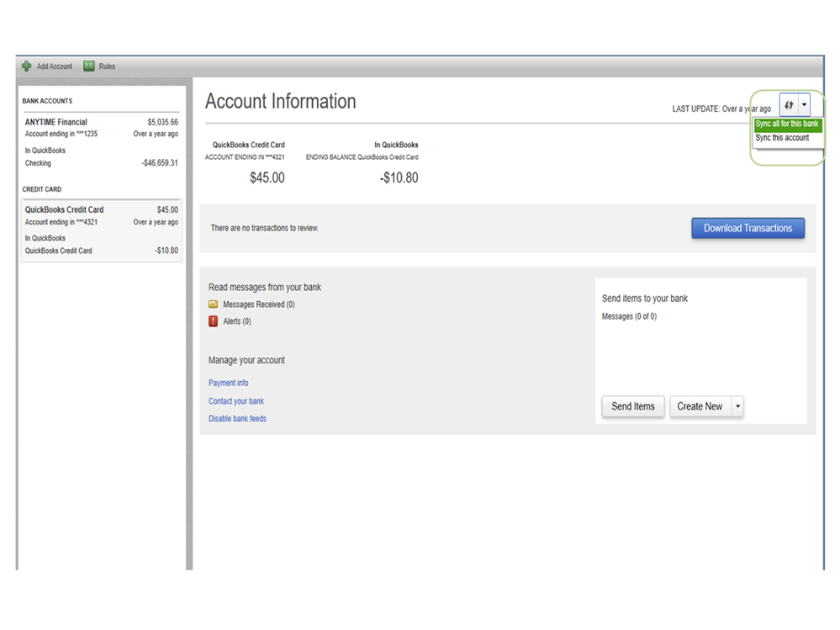840x630 pixels.
Task: Click the Add Account toolbar label
Action: pyautogui.click(x=55, y=66)
